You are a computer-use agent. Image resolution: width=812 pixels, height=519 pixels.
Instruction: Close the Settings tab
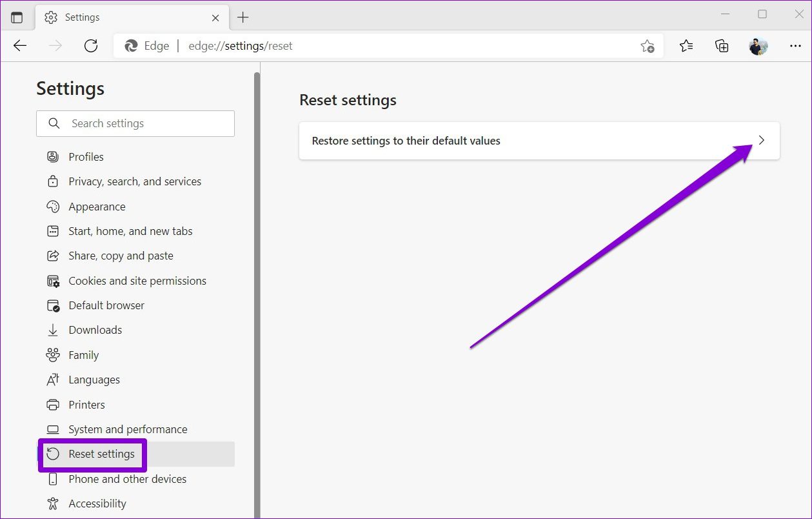pyautogui.click(x=216, y=17)
